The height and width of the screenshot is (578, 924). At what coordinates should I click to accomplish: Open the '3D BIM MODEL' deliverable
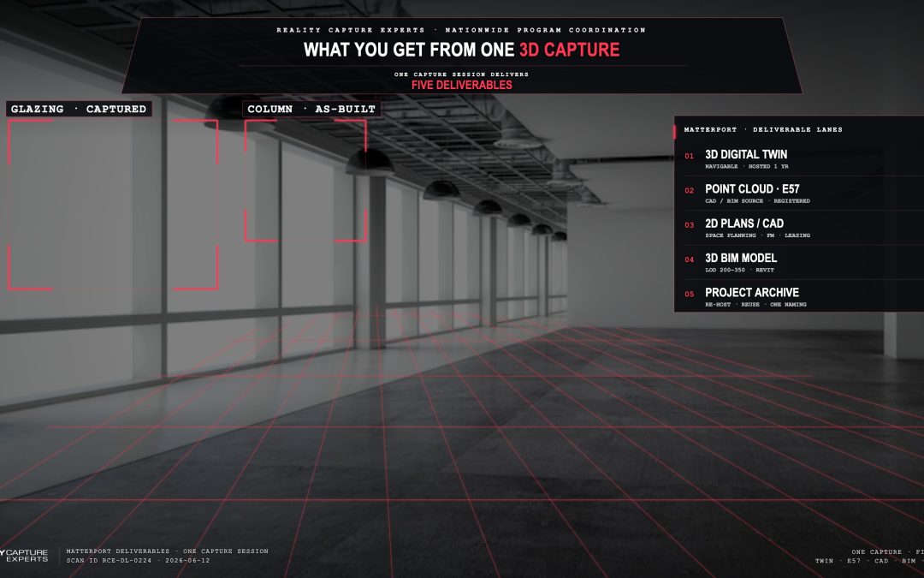741,259
